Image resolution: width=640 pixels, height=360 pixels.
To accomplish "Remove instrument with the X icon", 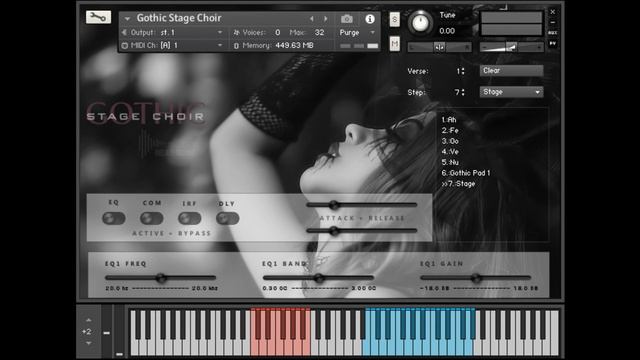I will click(553, 12).
